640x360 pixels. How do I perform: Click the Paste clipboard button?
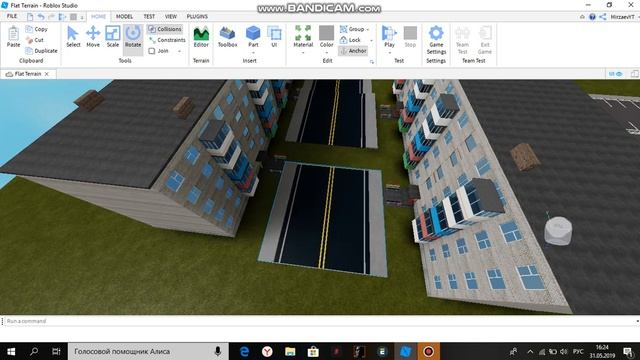click(13, 37)
